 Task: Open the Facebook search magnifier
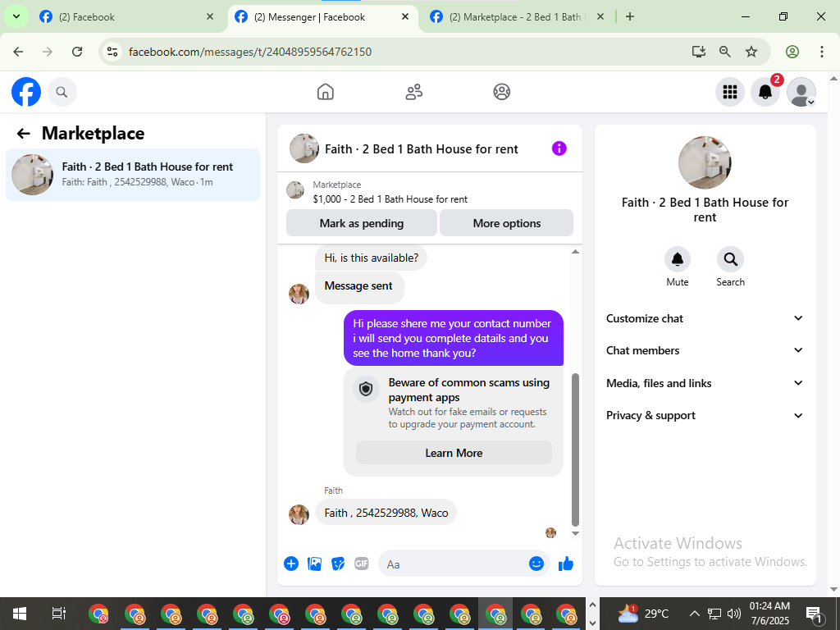[x=62, y=92]
